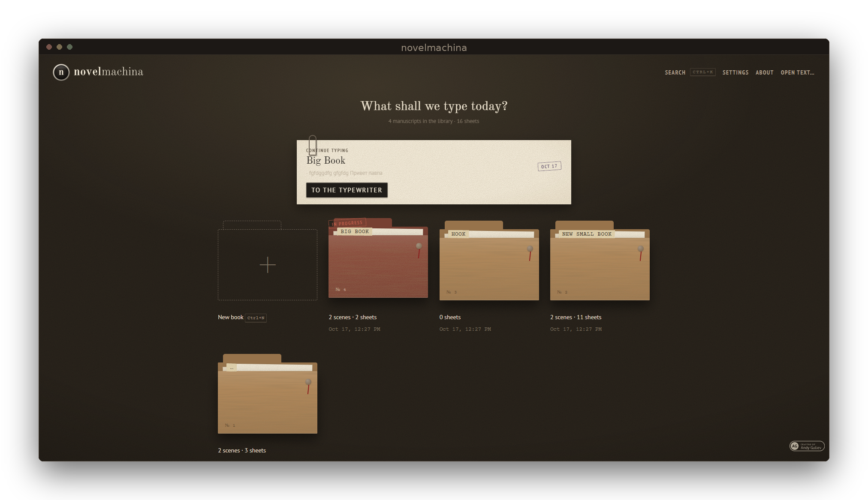
Task: Click the plus icon to create a book
Action: pos(268,265)
